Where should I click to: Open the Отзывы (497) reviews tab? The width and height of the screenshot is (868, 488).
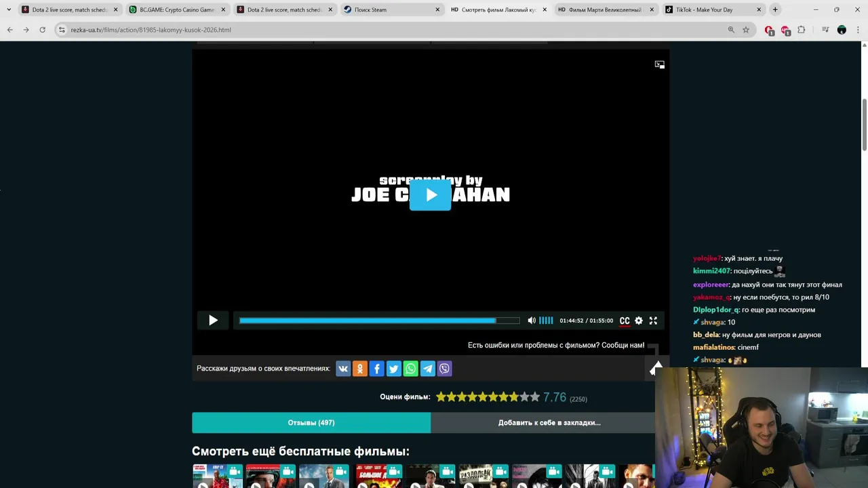click(x=311, y=422)
